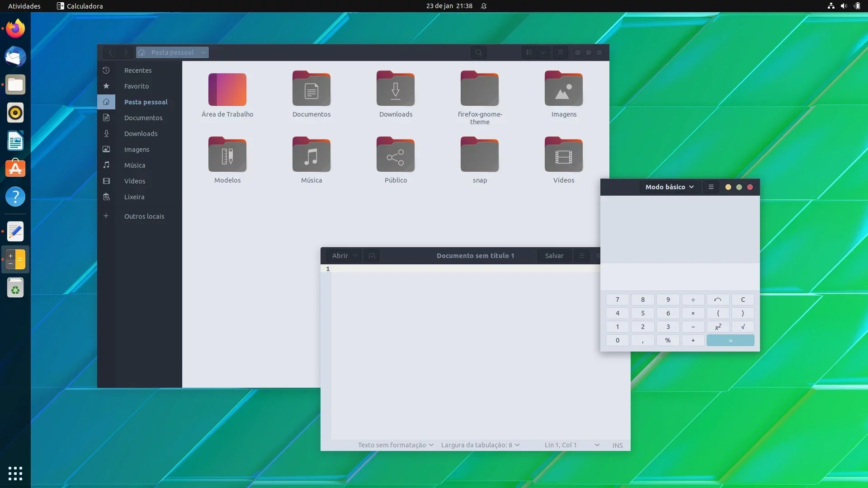Toggle INS insert mode in editor status bar
Screen dimensions: 868x488
(x=618, y=445)
